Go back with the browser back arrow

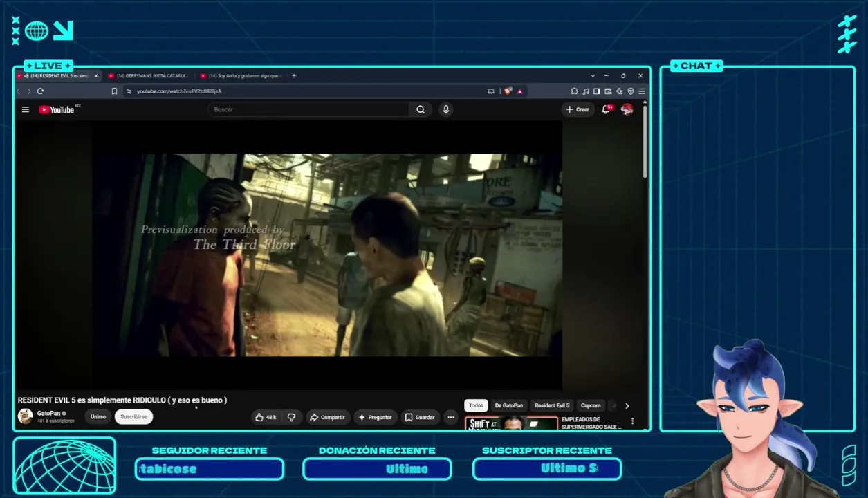coord(19,91)
